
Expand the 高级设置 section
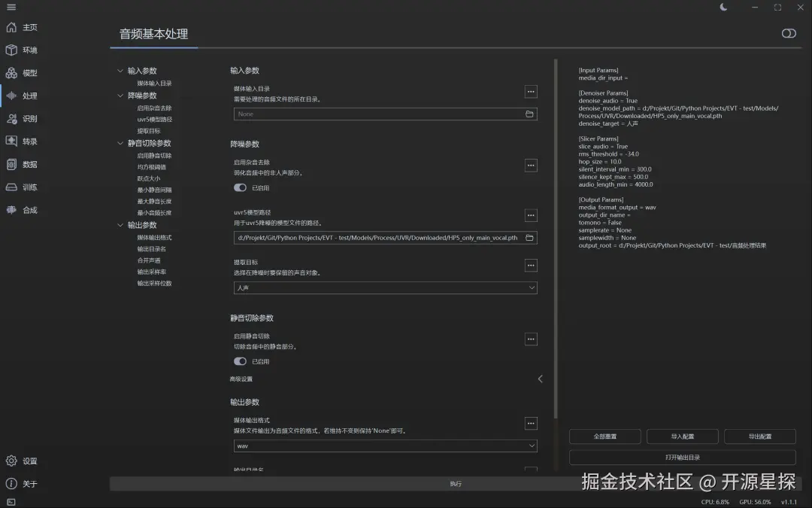pyautogui.click(x=540, y=379)
